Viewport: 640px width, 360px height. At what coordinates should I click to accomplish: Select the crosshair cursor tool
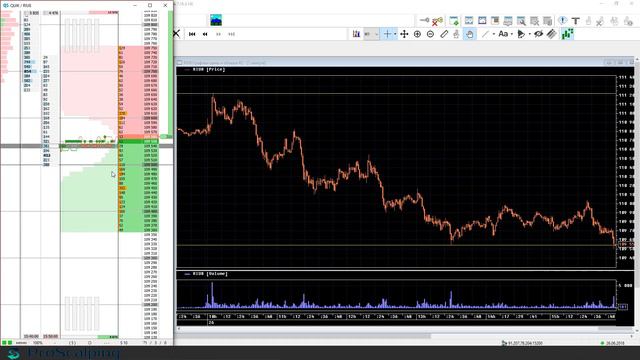(387, 34)
